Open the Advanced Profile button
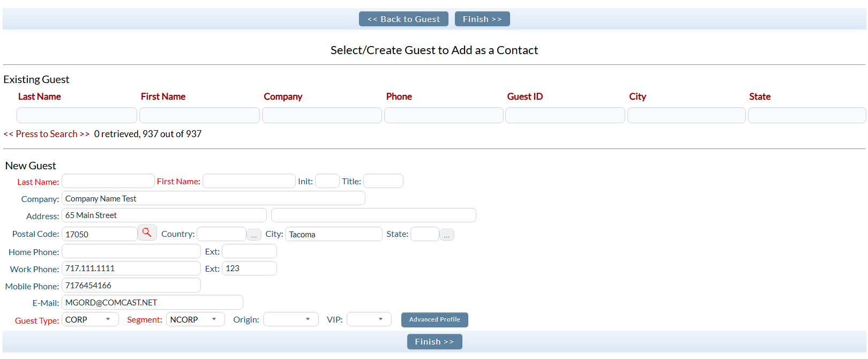The height and width of the screenshot is (359, 868). (x=435, y=319)
